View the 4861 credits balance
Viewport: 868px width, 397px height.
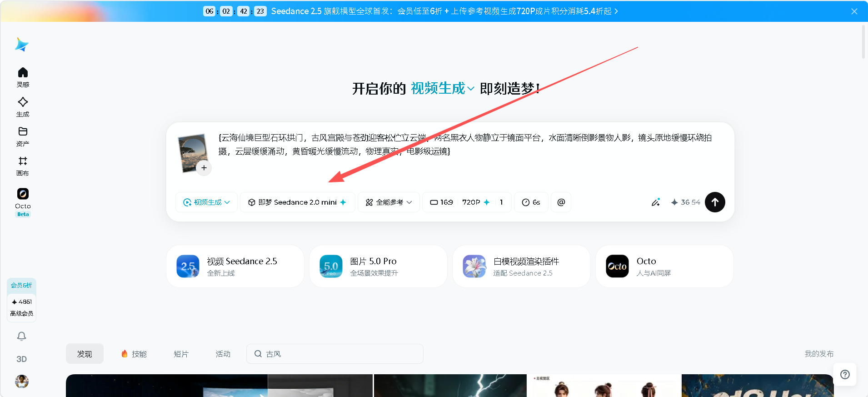point(22,302)
